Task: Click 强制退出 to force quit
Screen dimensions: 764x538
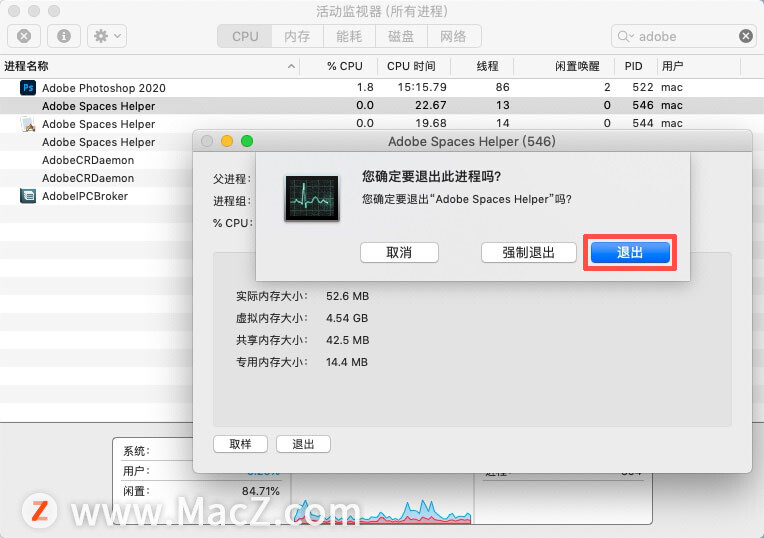Action: [529, 252]
